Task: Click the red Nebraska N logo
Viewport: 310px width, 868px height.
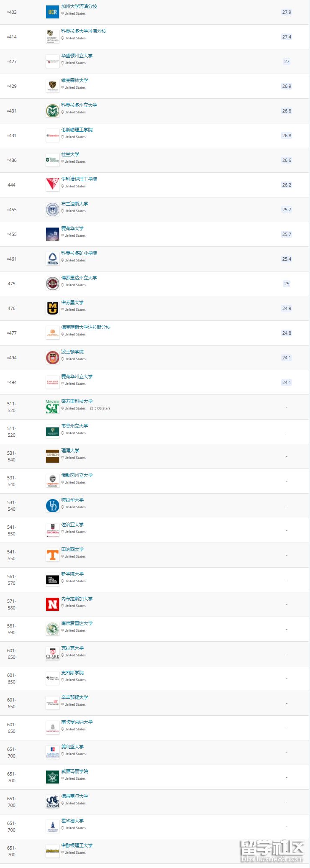Action: click(52, 604)
